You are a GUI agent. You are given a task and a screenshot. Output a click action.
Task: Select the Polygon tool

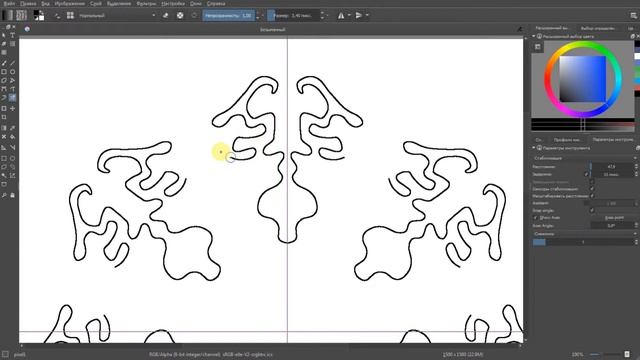[x=4, y=80]
